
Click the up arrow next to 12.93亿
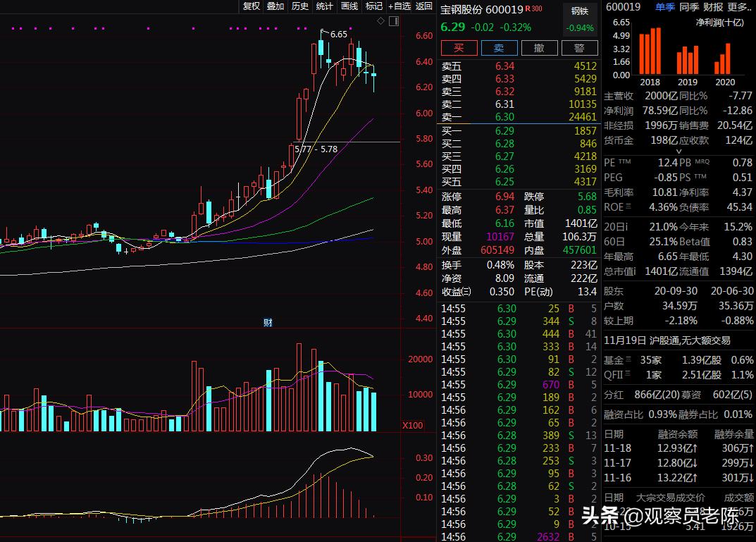(694, 448)
